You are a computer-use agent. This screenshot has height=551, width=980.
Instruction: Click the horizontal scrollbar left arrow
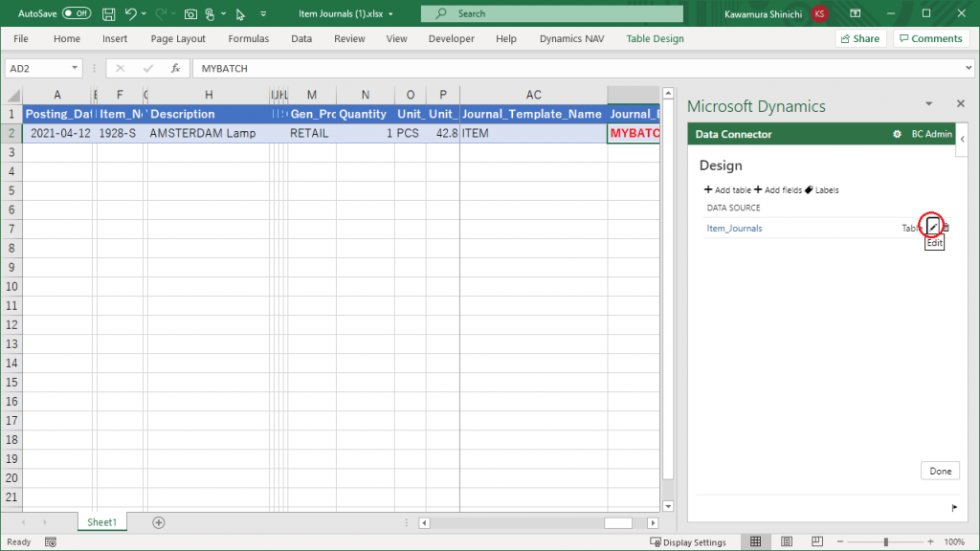pyautogui.click(x=424, y=523)
